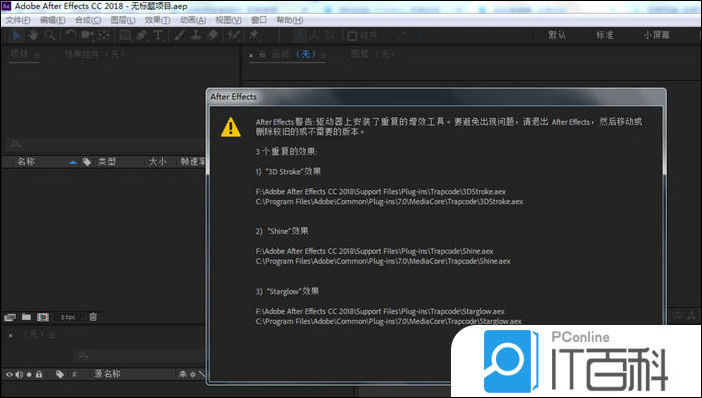Open the 文件(F) menu
702x398 pixels.
coord(18,20)
